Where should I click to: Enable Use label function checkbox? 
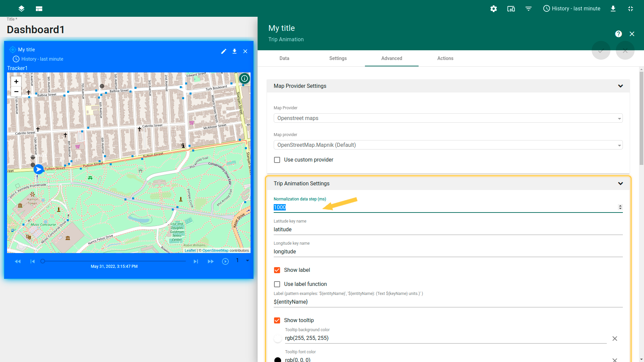277,284
